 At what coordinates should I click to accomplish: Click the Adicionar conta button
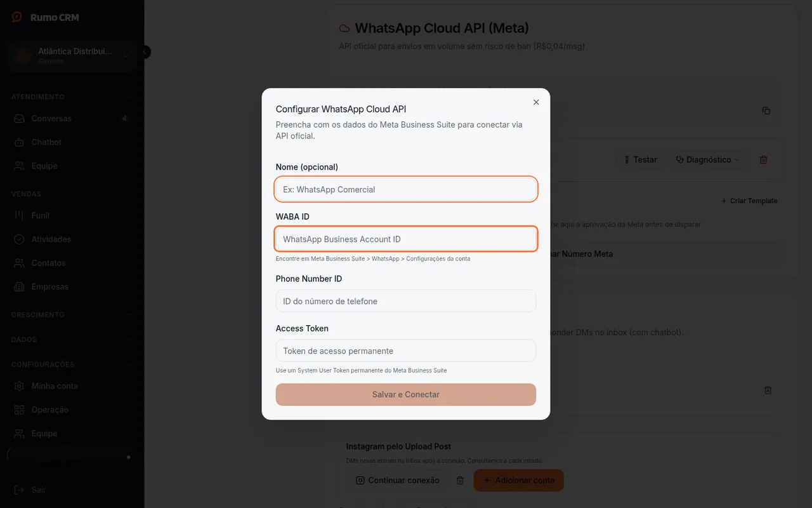coord(519,481)
